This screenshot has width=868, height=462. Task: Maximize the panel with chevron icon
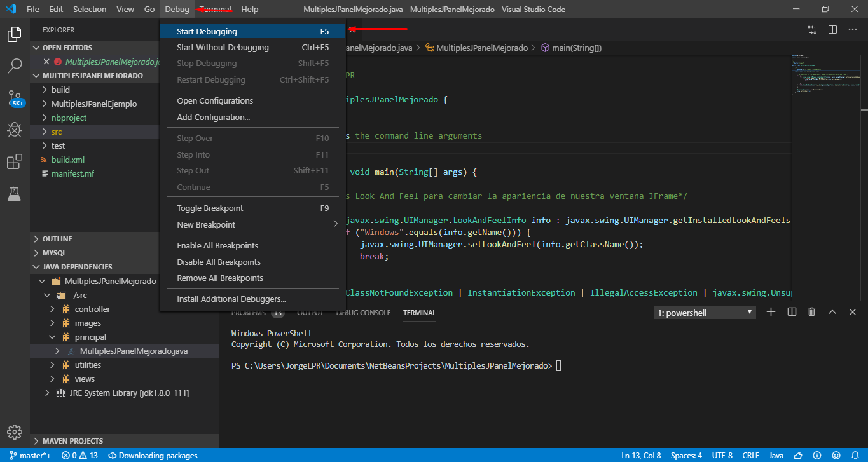(x=832, y=311)
